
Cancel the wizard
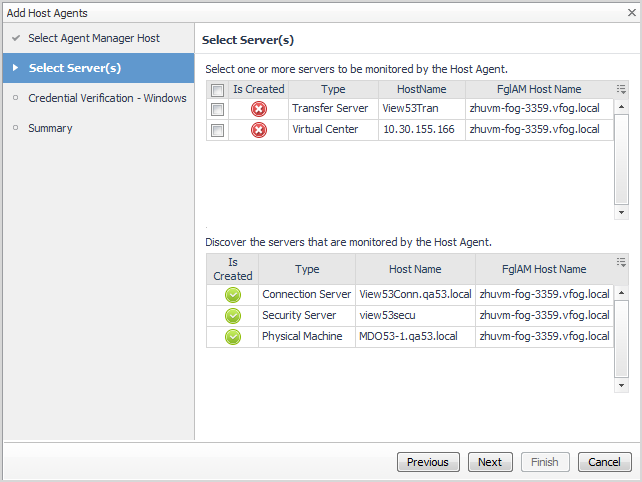[604, 462]
